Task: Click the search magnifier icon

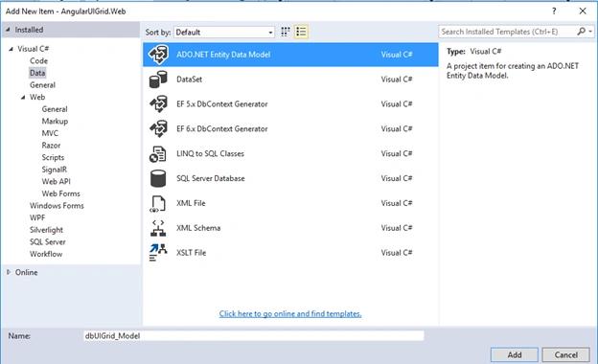Action: (x=581, y=32)
